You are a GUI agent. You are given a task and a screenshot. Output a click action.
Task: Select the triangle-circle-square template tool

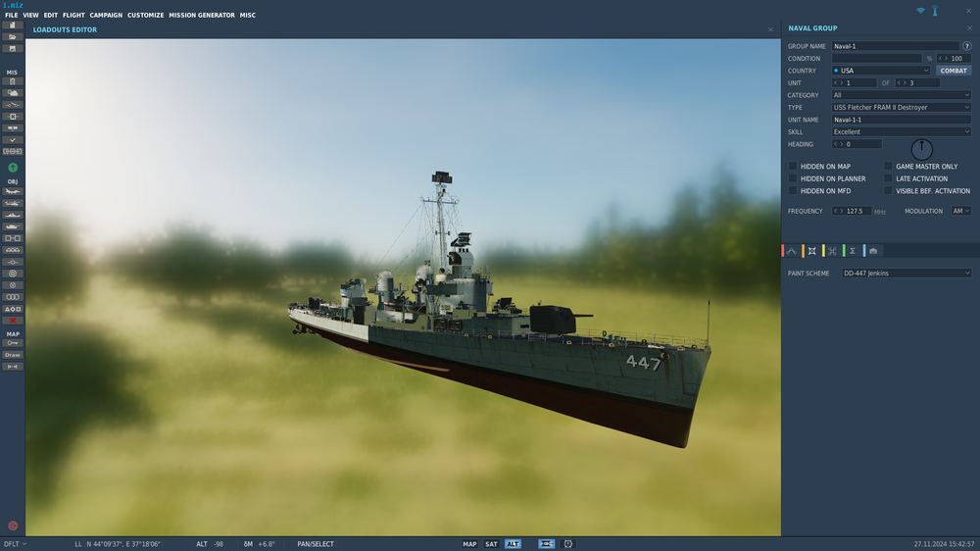(x=12, y=309)
